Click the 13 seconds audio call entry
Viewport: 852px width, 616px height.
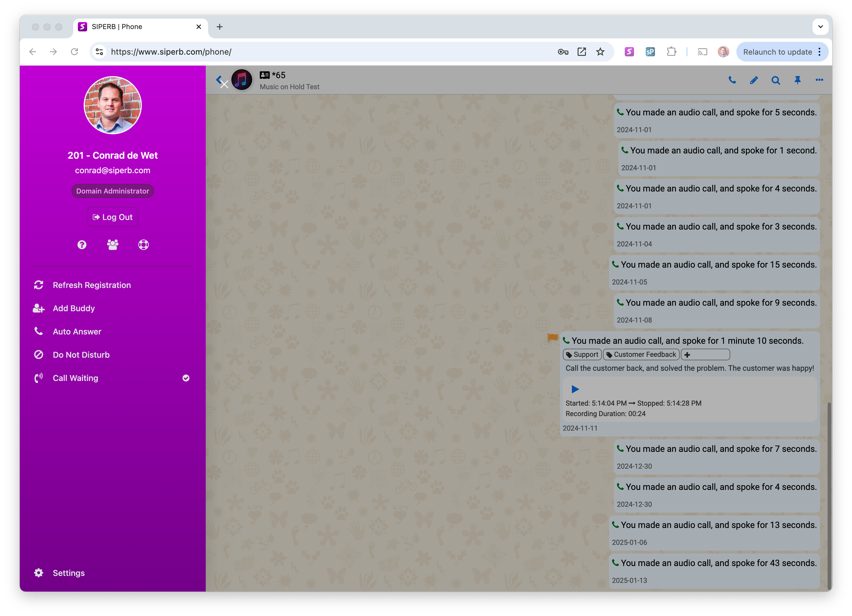coord(714,533)
